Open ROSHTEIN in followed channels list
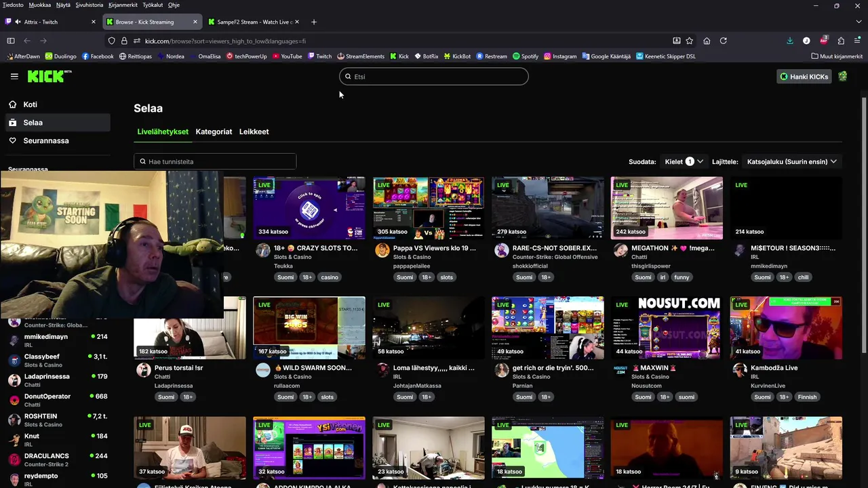The image size is (868, 488). click(x=58, y=420)
